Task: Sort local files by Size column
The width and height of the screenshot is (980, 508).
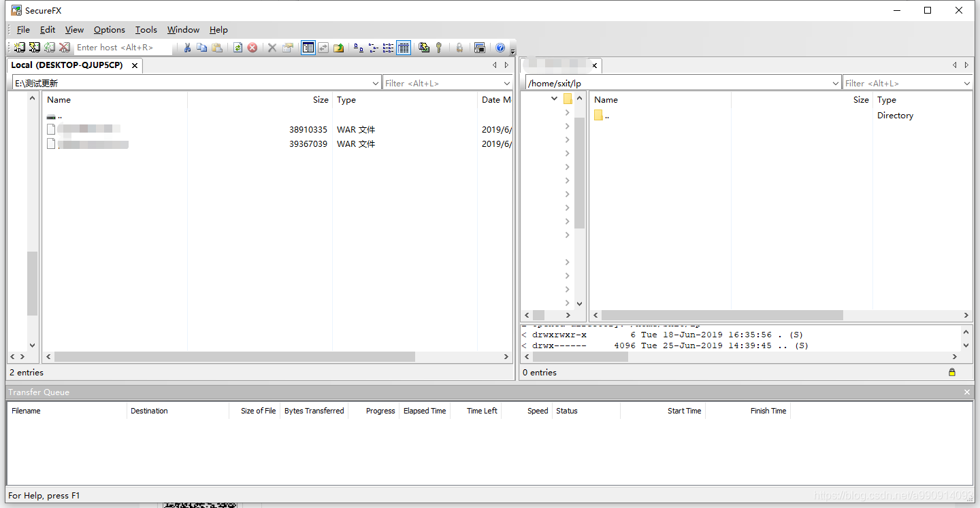Action: [x=260, y=99]
